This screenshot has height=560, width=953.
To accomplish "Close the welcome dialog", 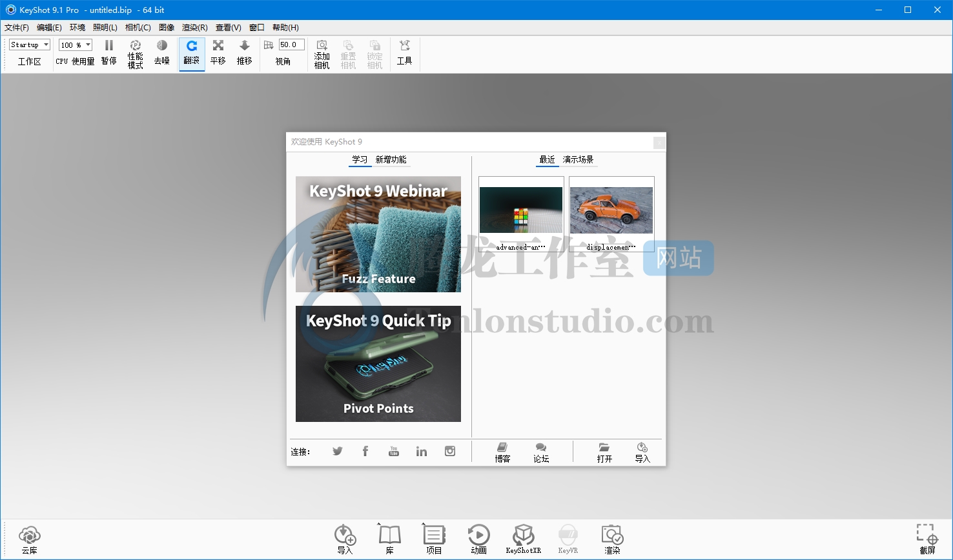I will point(659,143).
